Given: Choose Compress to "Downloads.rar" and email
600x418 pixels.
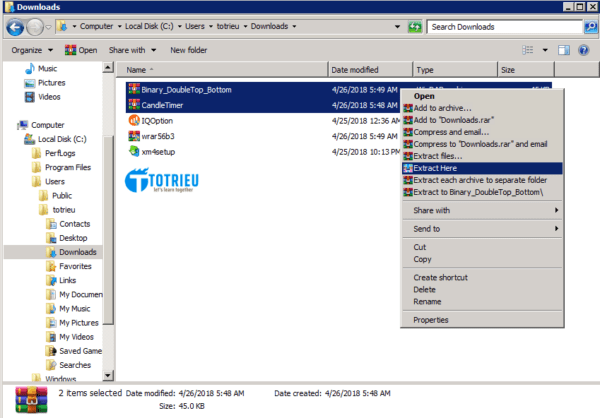Looking at the screenshot, I should pyautogui.click(x=482, y=144).
